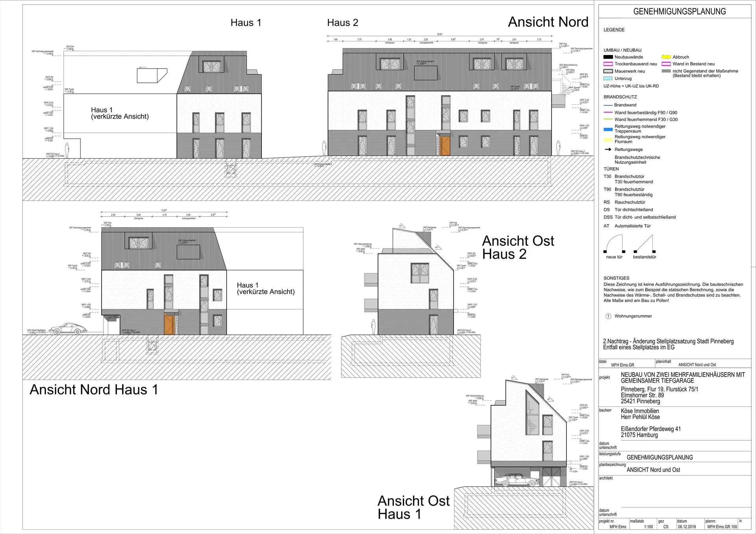Click the GENEHMIGUNGSPLANUNG header title
756x534 pixels.
[679, 11]
